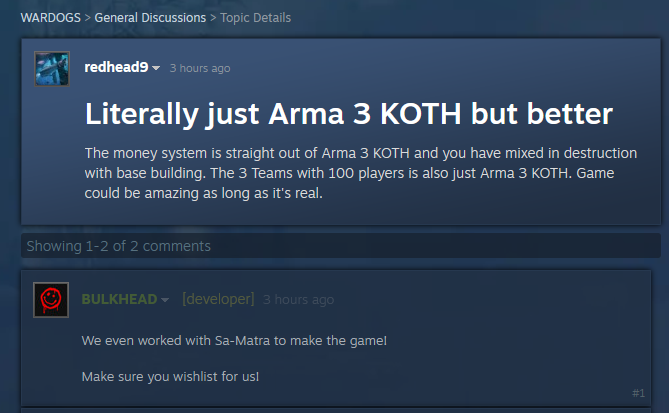669x413 pixels.
Task: Open BULKHEAD username link
Action: (119, 299)
